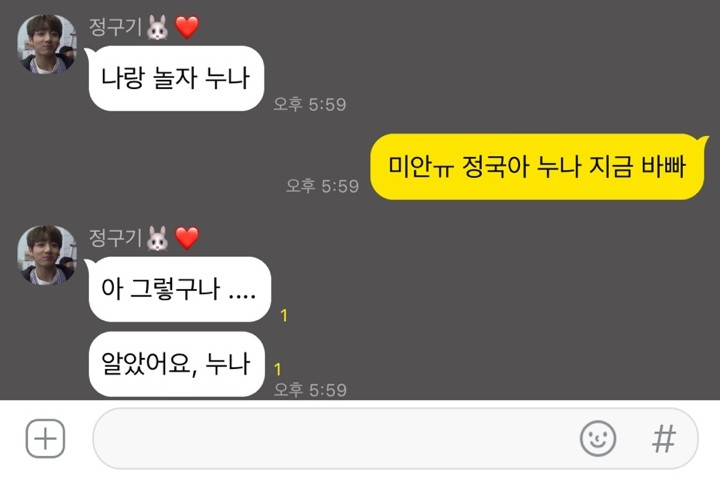Select the '아 그렇구나 ....' message bubble
Viewport: 720px width, 477px height.
pos(180,289)
